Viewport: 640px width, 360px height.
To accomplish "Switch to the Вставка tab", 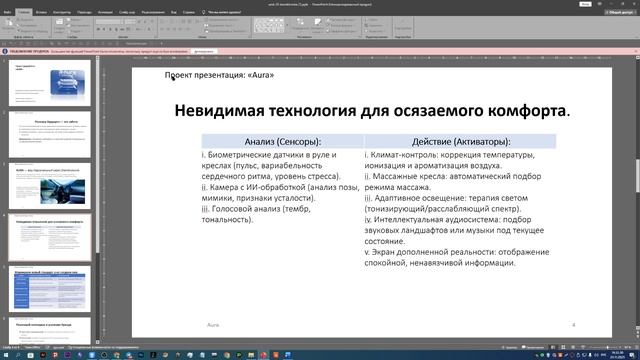I will tap(41, 12).
